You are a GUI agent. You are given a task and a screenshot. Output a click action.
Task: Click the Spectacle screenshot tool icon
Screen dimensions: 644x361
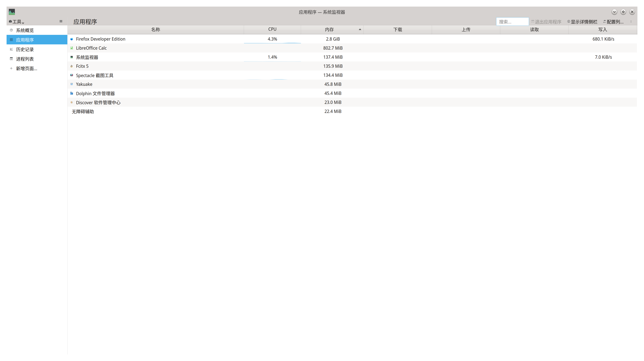[x=71, y=75]
